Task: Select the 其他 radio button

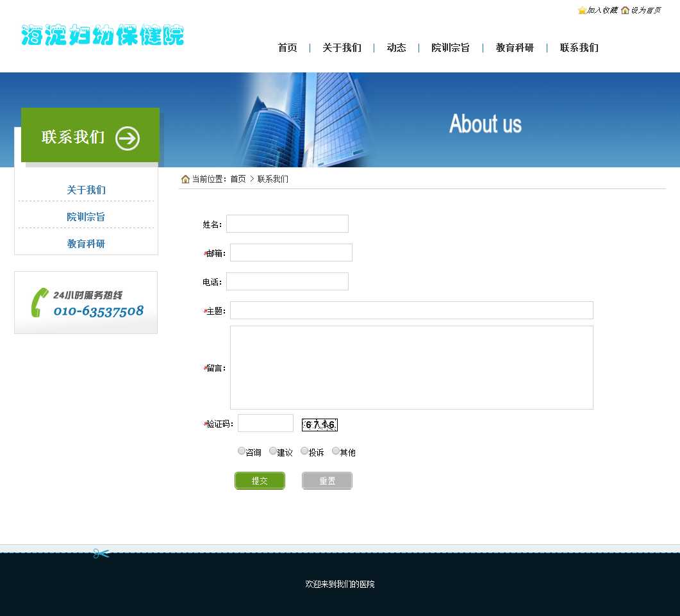Action: pyautogui.click(x=336, y=451)
